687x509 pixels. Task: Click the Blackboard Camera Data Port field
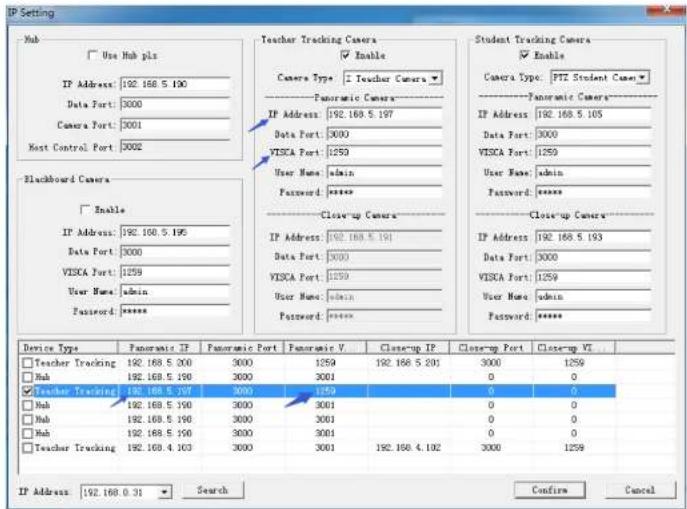click(175, 252)
